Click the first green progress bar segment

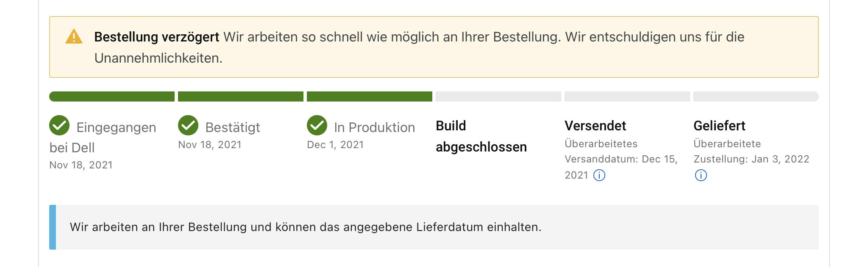pos(112,96)
